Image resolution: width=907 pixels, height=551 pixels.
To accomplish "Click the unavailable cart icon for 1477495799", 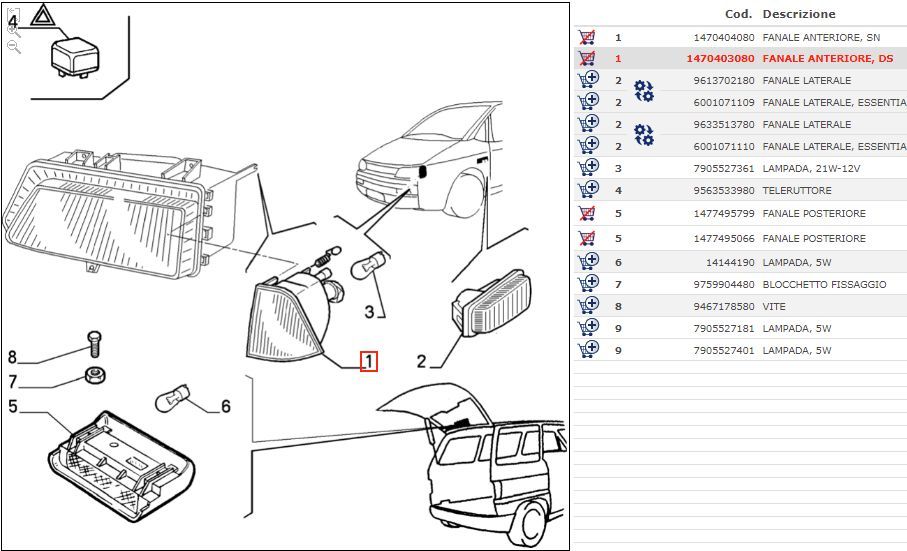I will (x=587, y=213).
